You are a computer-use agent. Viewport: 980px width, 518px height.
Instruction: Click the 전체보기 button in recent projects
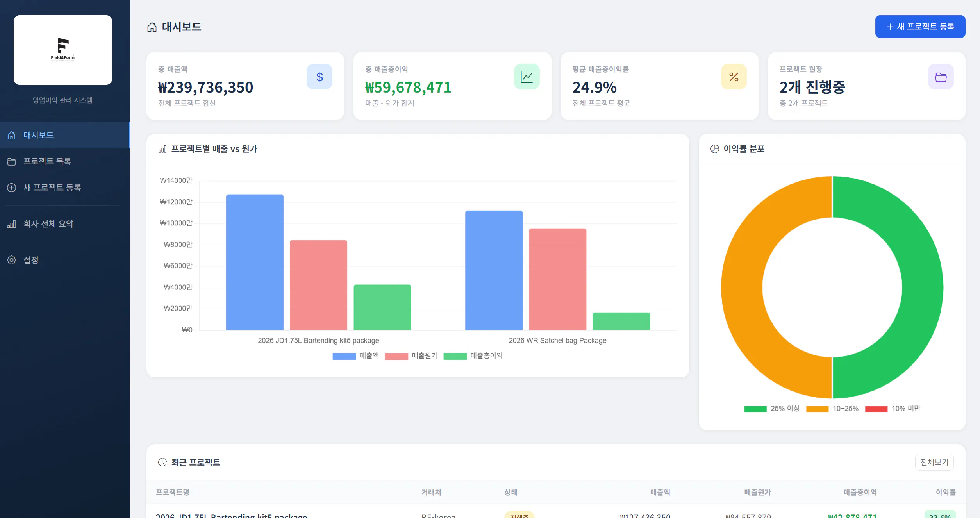pyautogui.click(x=934, y=462)
